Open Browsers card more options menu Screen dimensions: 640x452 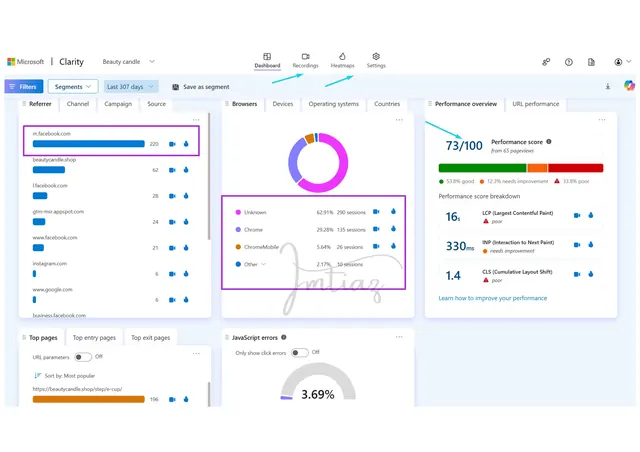point(399,120)
